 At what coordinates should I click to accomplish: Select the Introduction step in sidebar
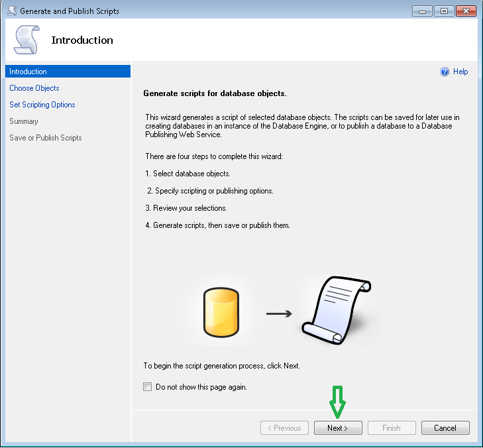coord(28,72)
